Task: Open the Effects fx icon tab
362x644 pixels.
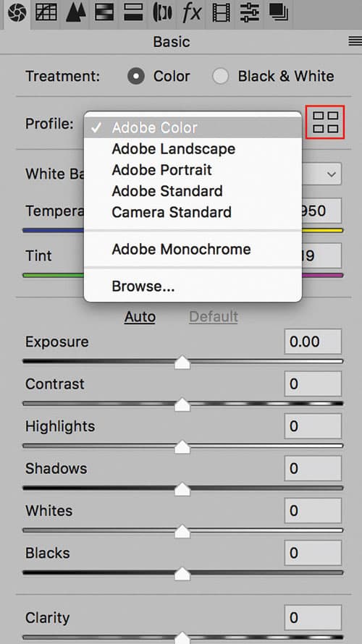Action: pyautogui.click(x=192, y=13)
